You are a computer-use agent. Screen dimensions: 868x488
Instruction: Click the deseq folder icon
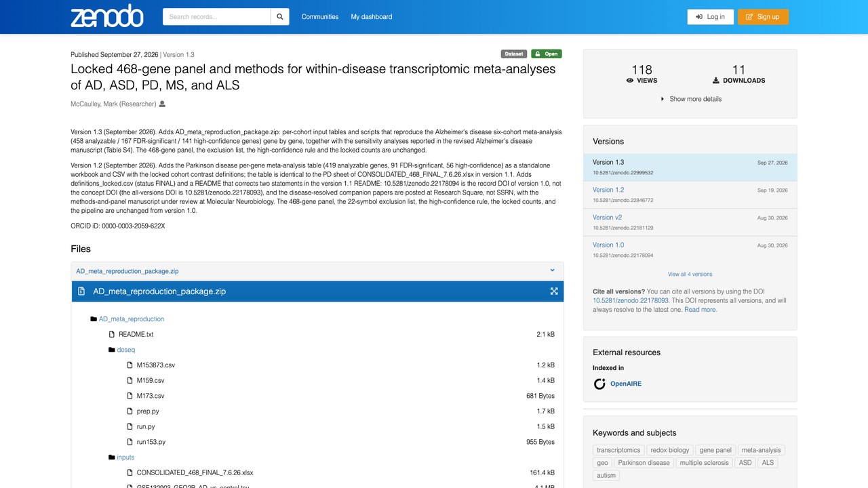pyautogui.click(x=111, y=350)
